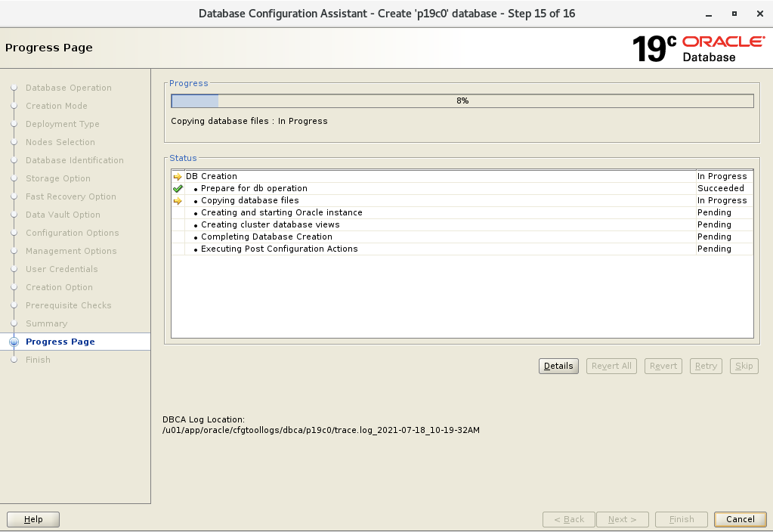This screenshot has width=773, height=532.
Task: Click the Revert All button
Action: 611,366
